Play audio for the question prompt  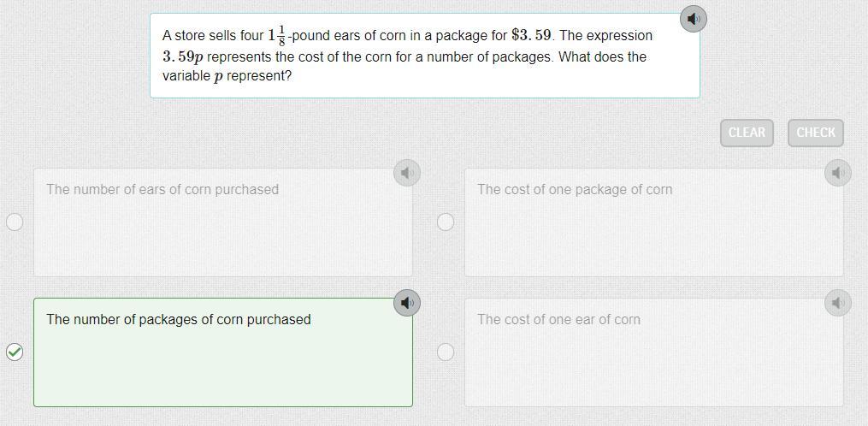tap(694, 18)
